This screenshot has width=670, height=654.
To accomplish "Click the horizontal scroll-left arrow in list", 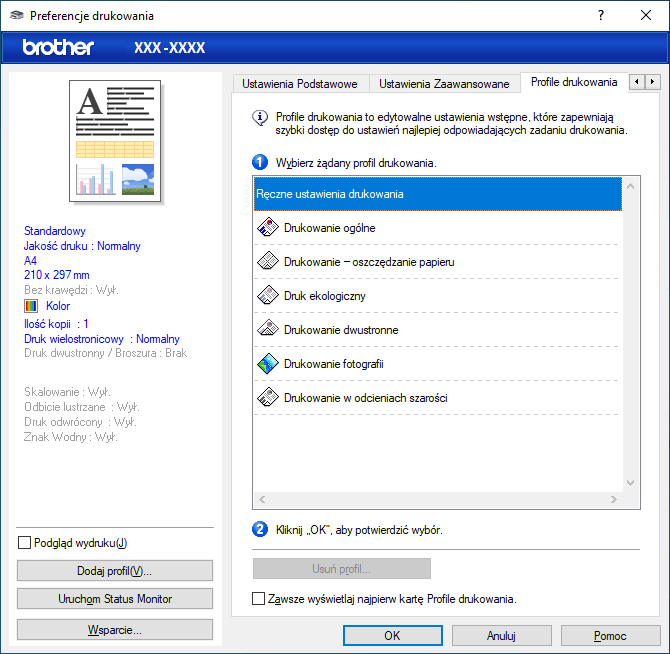I will [x=262, y=499].
